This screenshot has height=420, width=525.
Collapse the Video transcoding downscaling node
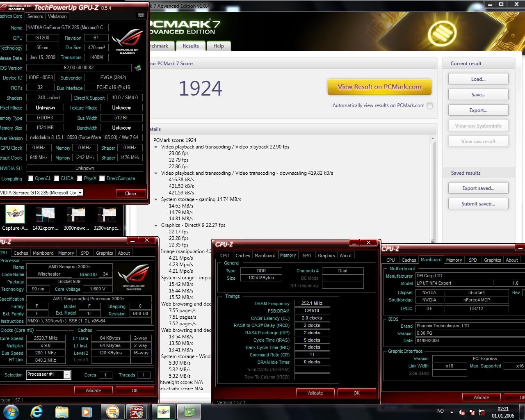(156, 173)
